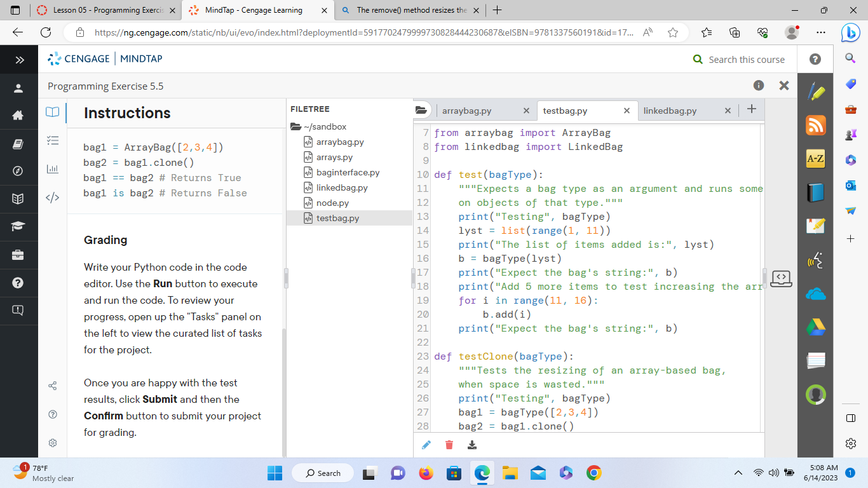Add a new editor tab with plus

[752, 109]
